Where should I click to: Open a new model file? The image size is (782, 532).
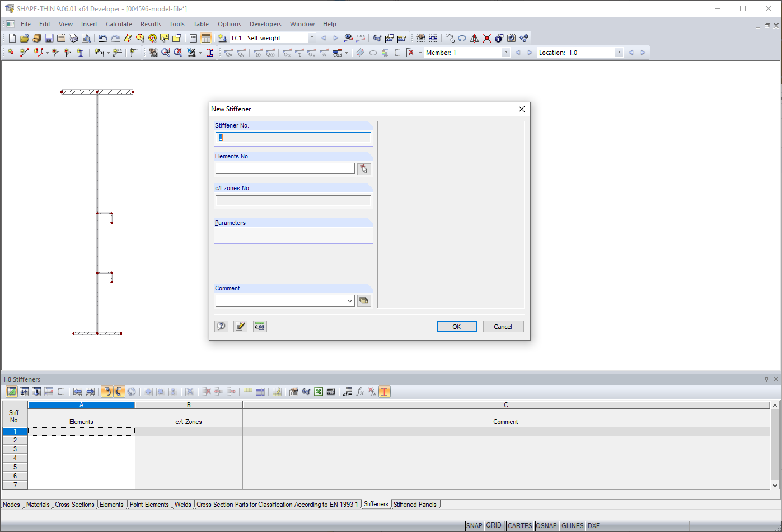pos(11,37)
